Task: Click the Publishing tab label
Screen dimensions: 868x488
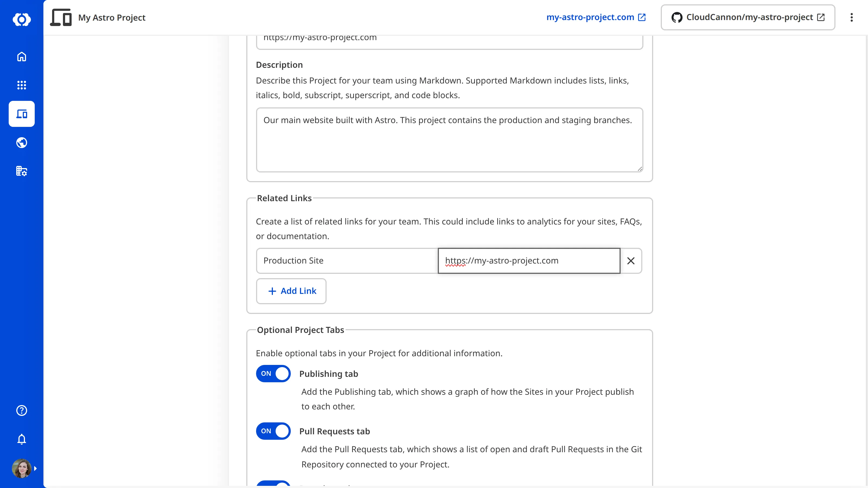Action: point(328,374)
